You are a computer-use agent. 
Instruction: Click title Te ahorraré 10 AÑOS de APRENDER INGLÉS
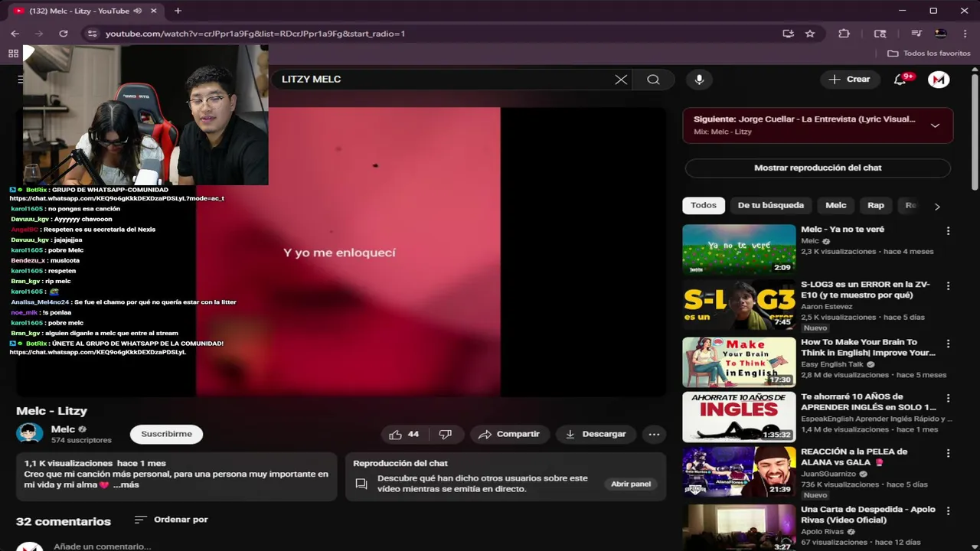tap(868, 402)
